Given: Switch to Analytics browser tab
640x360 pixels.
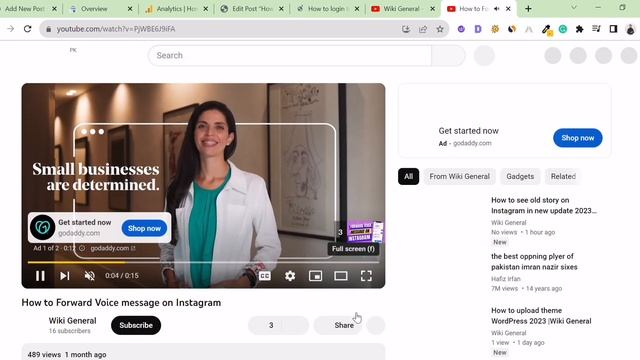Looking at the screenshot, I should point(176,9).
